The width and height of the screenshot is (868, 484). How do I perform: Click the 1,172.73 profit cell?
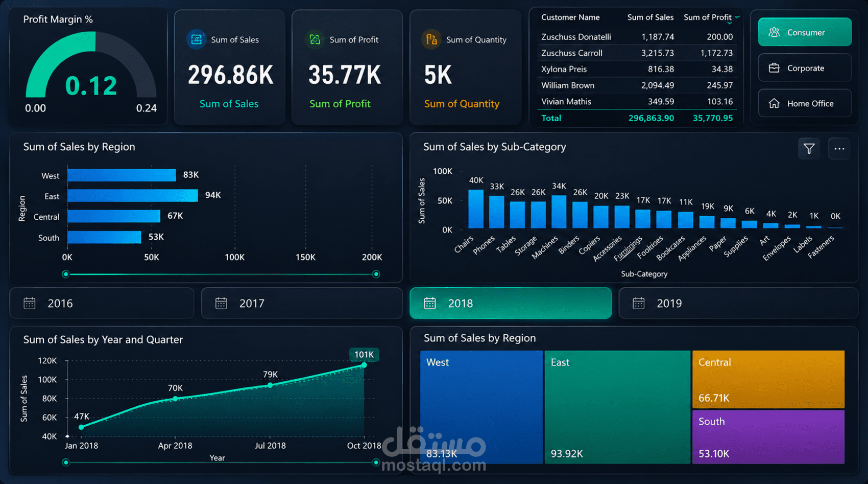[x=716, y=53]
